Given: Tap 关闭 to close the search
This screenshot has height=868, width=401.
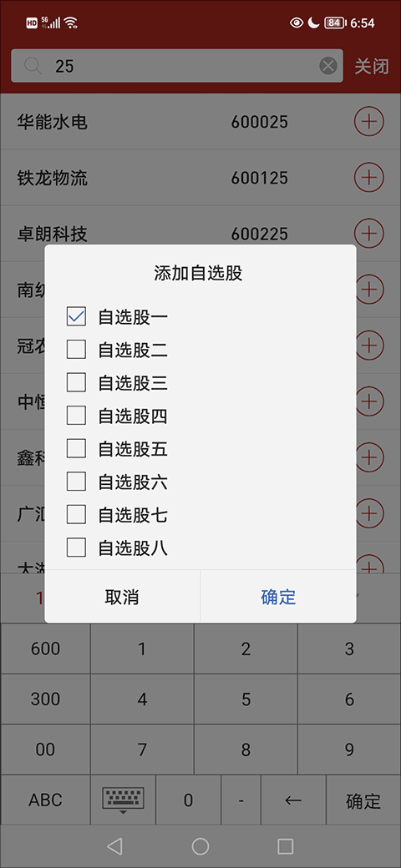Looking at the screenshot, I should tap(372, 67).
